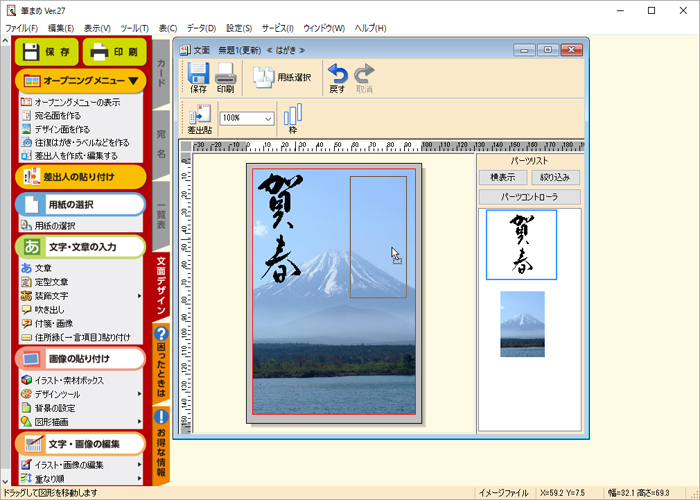
Task: Click the 枠 frame icon
Action: coord(293,118)
